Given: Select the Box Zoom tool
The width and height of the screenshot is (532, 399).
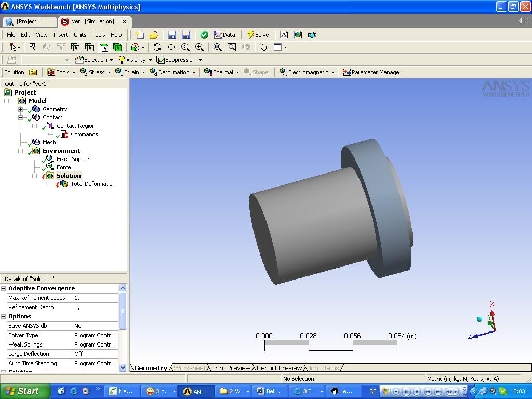Looking at the screenshot, I should click(x=199, y=47).
